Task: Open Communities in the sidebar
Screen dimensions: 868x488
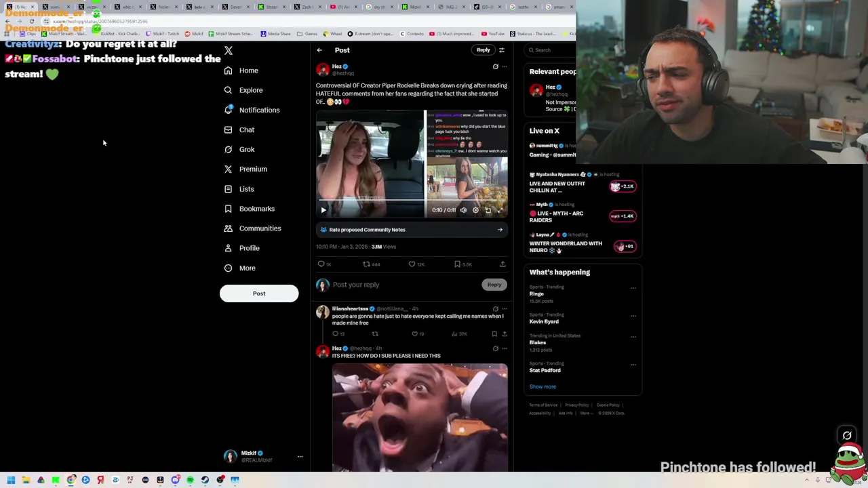Action: click(x=252, y=228)
